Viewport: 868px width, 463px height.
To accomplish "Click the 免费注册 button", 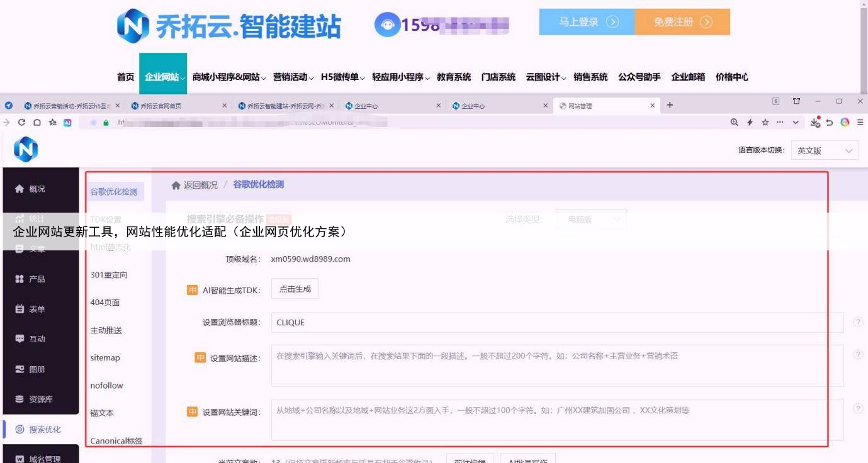I will tap(682, 22).
